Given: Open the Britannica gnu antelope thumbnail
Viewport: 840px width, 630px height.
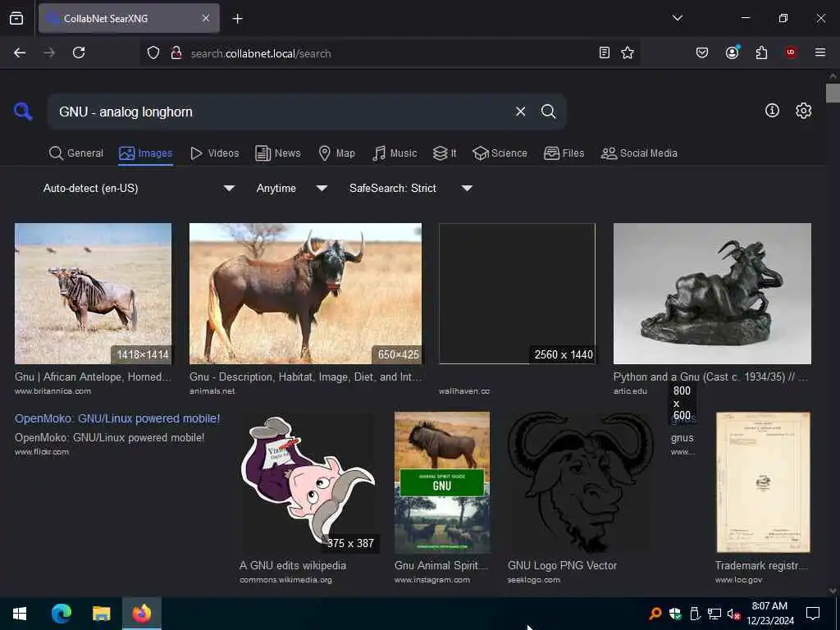Looking at the screenshot, I should 94,294.
